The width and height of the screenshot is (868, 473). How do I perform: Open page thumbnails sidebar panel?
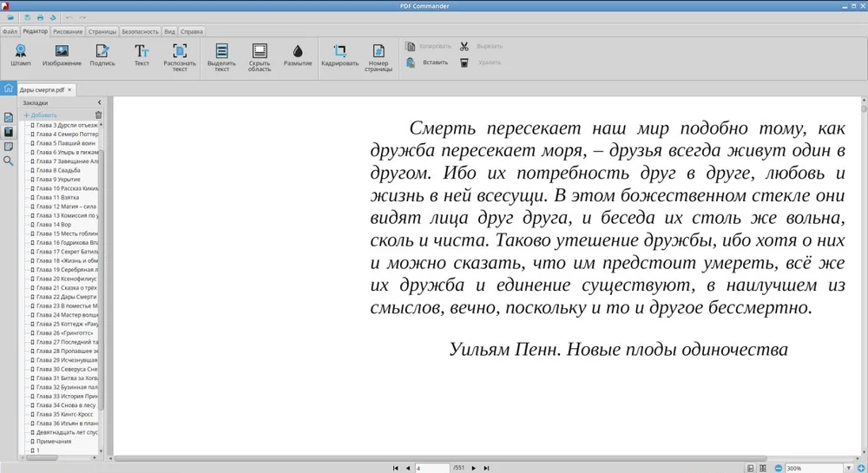9,118
